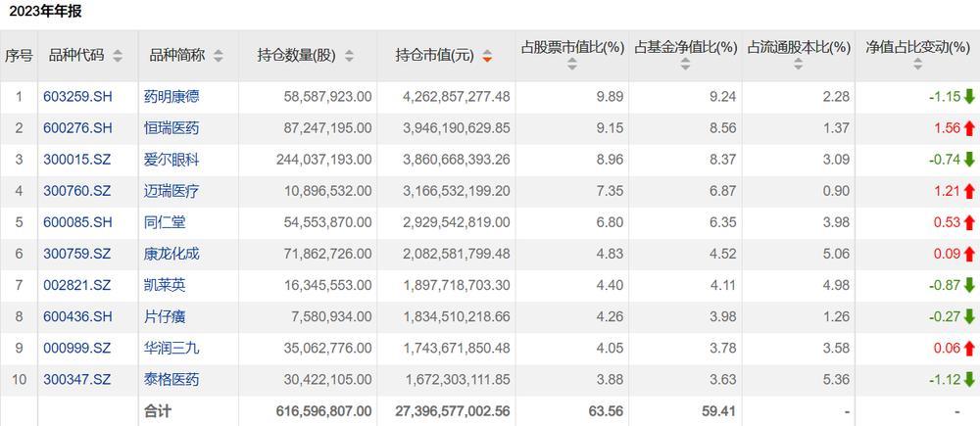Sort by 占股票市值比(%) column arrows
This screenshot has width=980, height=426.
572,64
